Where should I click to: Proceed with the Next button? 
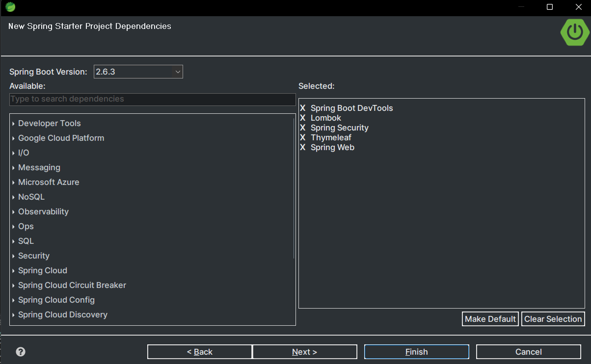point(305,352)
